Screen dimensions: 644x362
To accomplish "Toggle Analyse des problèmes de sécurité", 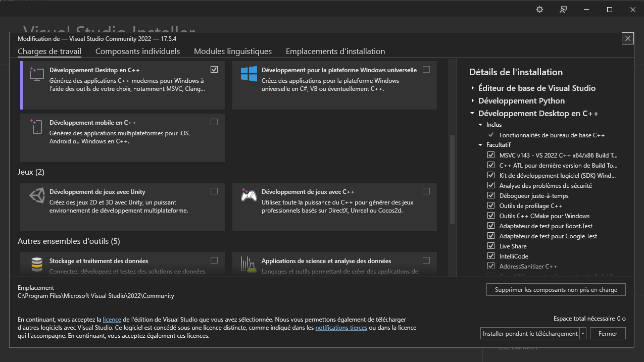I will point(491,185).
